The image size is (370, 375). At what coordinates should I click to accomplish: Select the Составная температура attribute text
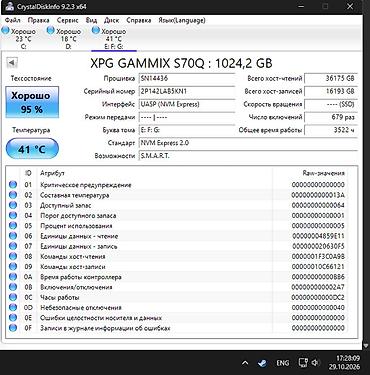(75, 195)
